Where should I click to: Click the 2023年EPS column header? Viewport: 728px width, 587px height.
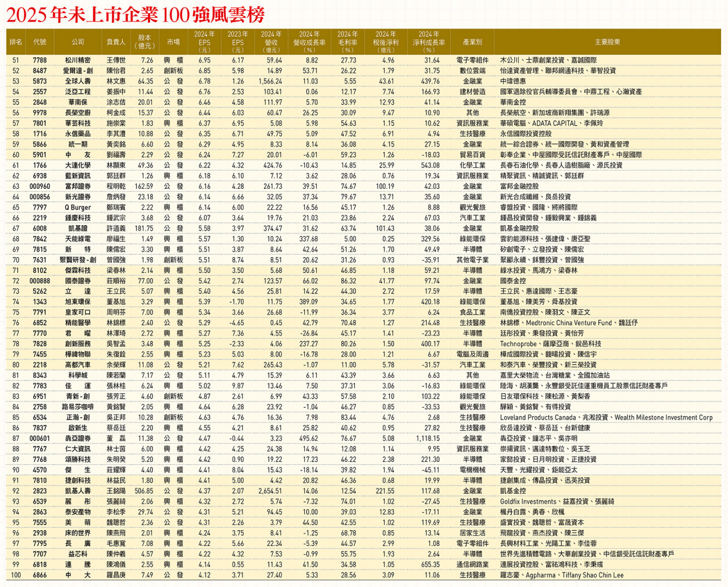click(x=238, y=42)
